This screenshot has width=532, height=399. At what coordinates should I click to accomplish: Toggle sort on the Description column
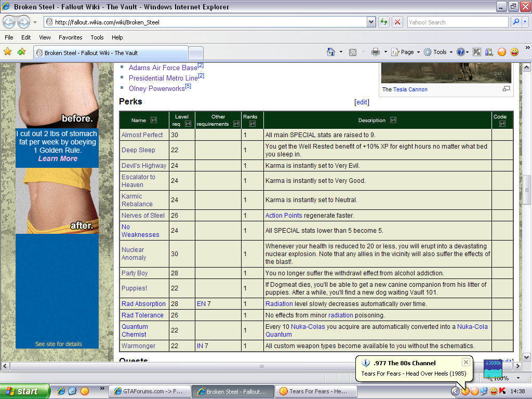pos(393,121)
